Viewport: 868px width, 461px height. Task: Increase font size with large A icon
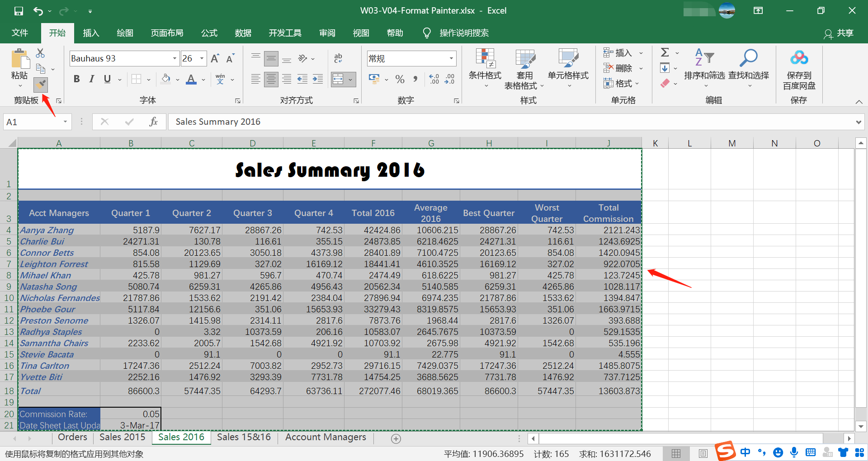[215, 58]
